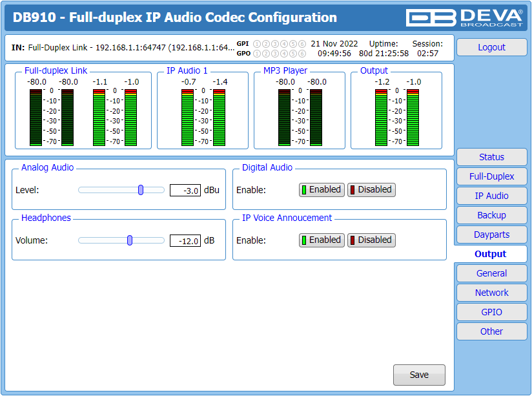Click the Logout button

[491, 47]
